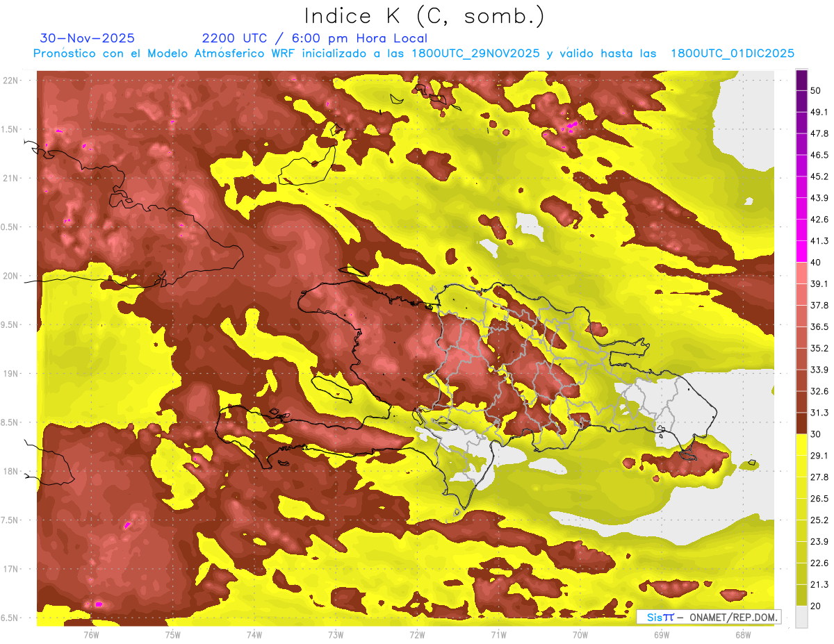Click the '7.5N' latitude label

10,520
